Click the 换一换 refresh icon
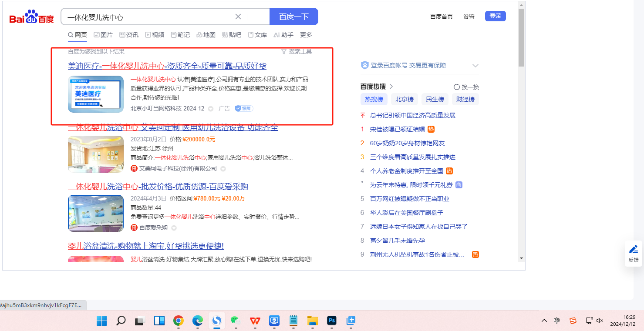Screen dimensions: 644x331 [457, 87]
